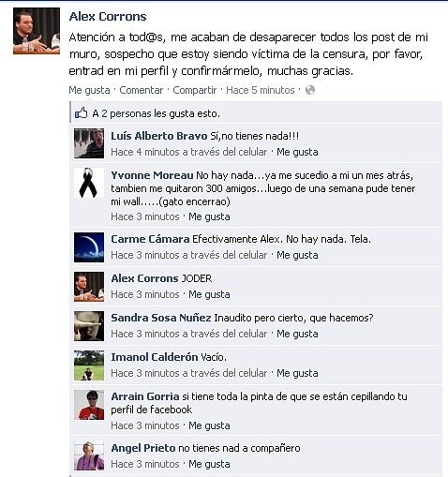
Task: Open Luís Alberto Bravo's avatar
Action: pyautogui.click(x=89, y=143)
